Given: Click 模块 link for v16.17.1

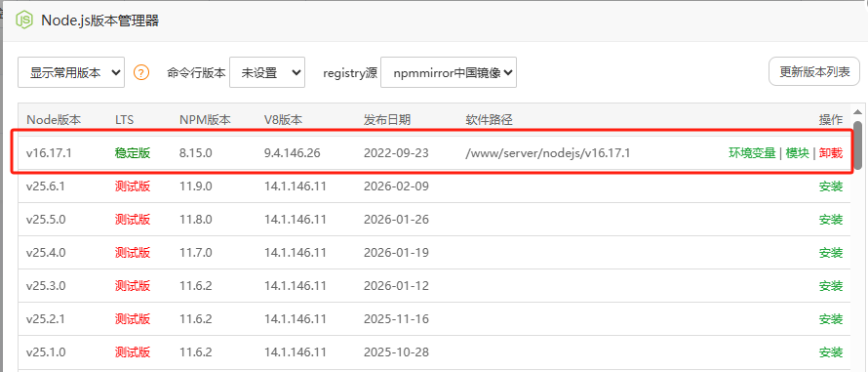Looking at the screenshot, I should [797, 153].
